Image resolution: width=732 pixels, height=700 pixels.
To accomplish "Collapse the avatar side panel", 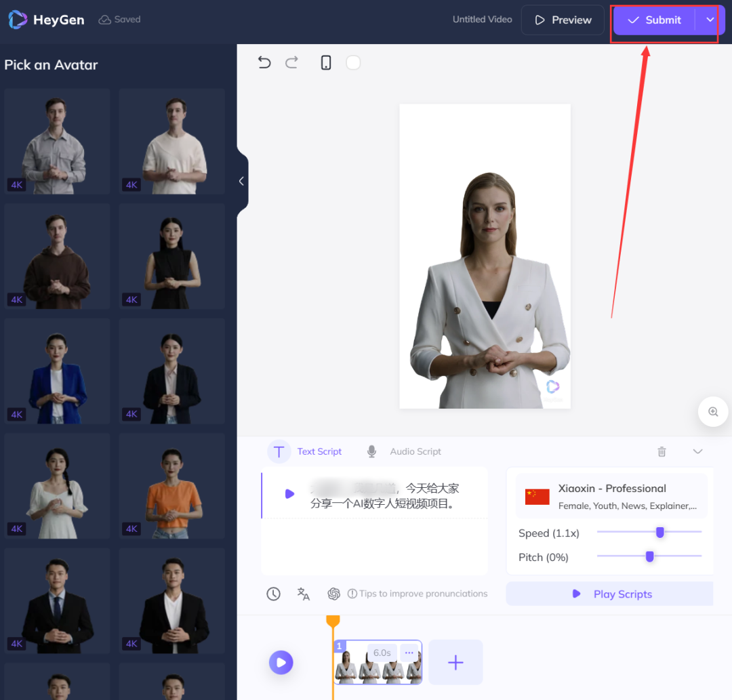I will point(241,181).
